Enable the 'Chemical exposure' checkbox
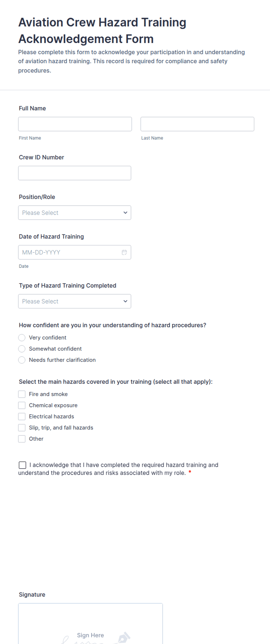The width and height of the screenshot is (270, 644). (x=22, y=405)
